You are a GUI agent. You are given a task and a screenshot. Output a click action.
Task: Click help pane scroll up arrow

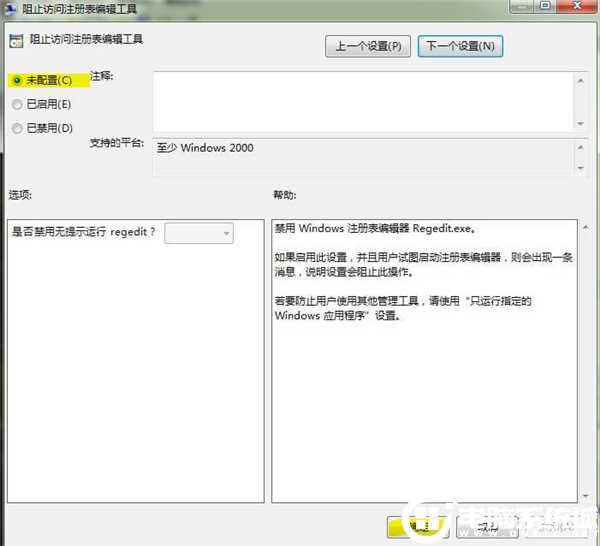click(x=585, y=227)
